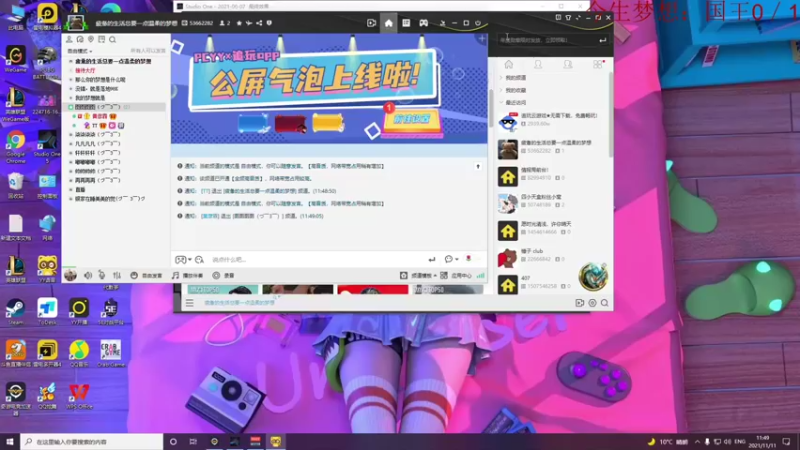The height and width of the screenshot is (450, 800).
Task: Click the search field in YY main window
Action: pyautogui.click(x=546, y=40)
